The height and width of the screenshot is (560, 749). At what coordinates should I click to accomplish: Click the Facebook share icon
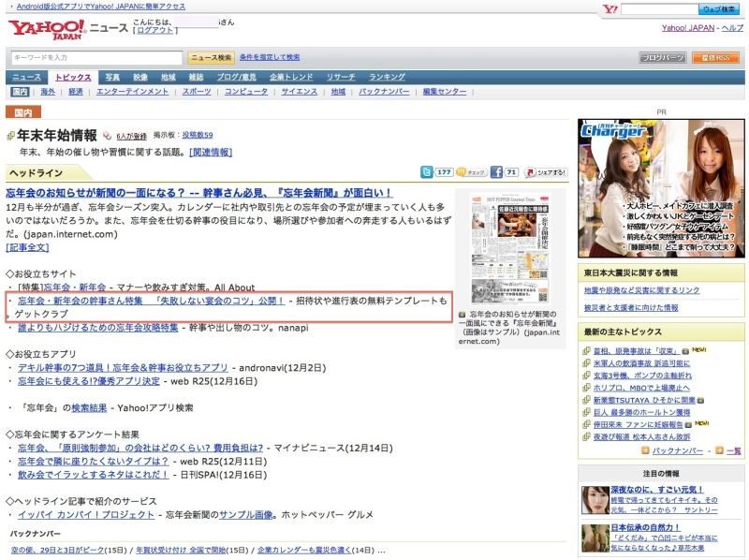pyautogui.click(x=497, y=172)
